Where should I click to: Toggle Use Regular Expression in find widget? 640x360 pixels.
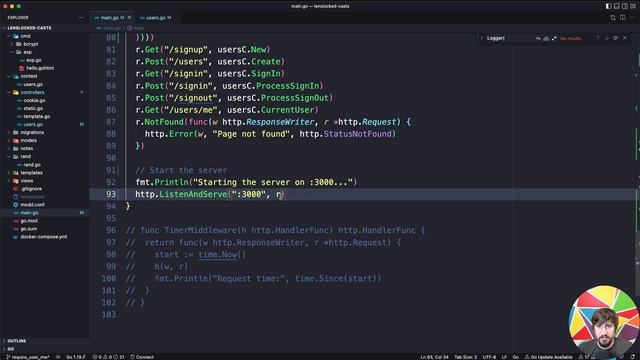coord(554,38)
